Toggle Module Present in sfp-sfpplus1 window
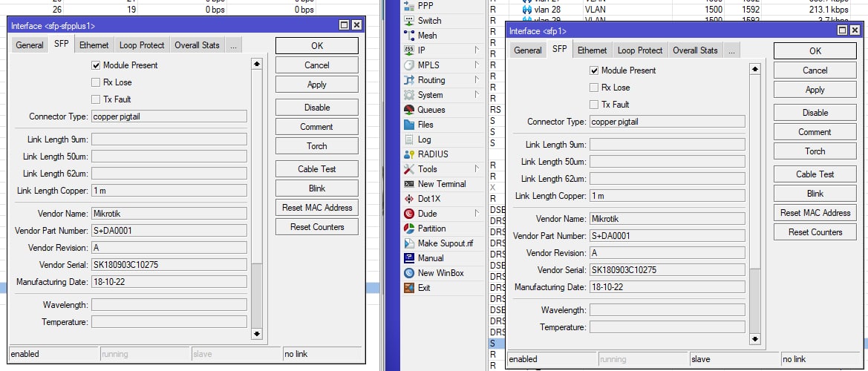This screenshot has width=868, height=371. coord(97,65)
